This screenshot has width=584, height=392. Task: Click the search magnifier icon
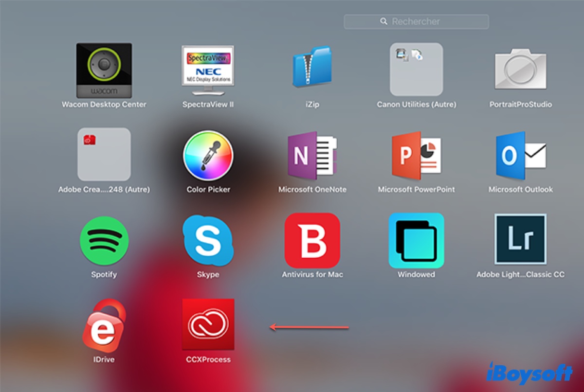coord(384,21)
